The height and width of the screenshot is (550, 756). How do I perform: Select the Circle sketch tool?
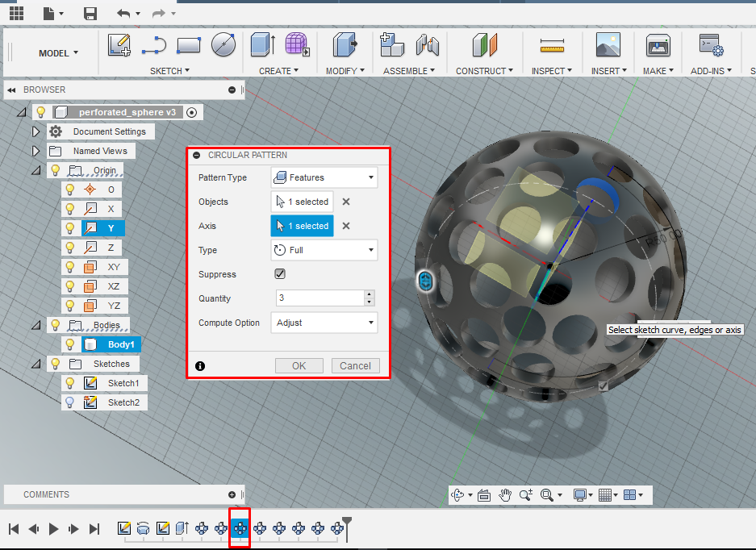pos(223,45)
